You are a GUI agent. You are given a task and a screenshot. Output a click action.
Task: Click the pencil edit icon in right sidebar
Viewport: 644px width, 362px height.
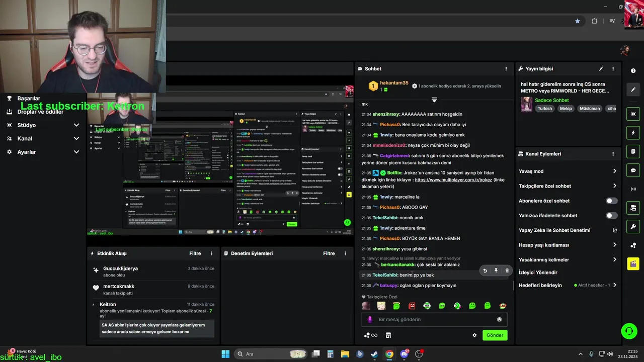click(633, 89)
